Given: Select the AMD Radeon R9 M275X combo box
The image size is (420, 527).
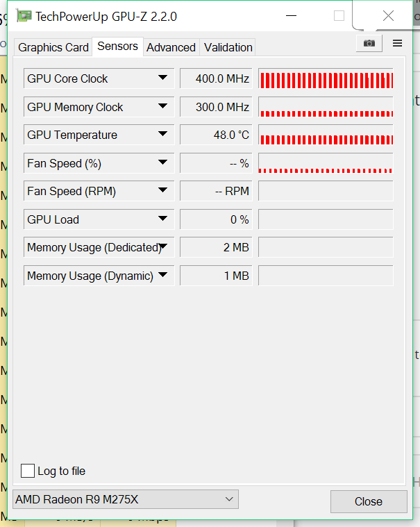Looking at the screenshot, I should (x=126, y=499).
